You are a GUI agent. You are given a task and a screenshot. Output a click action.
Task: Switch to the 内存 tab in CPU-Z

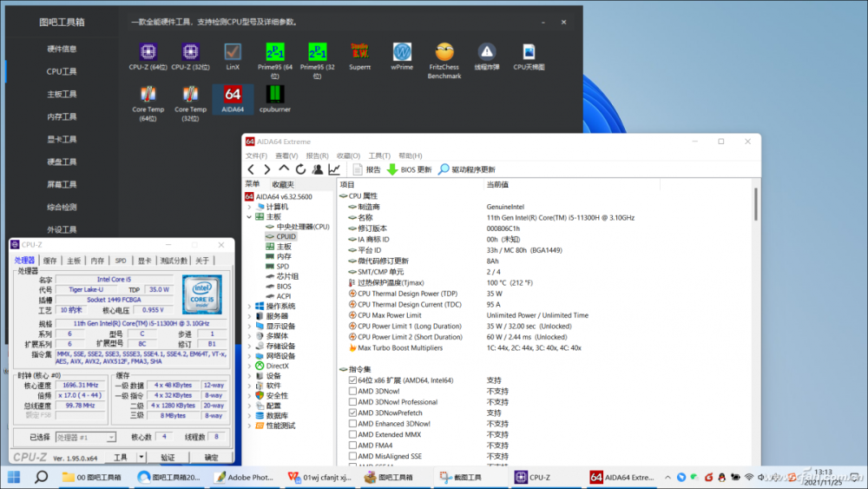(97, 261)
